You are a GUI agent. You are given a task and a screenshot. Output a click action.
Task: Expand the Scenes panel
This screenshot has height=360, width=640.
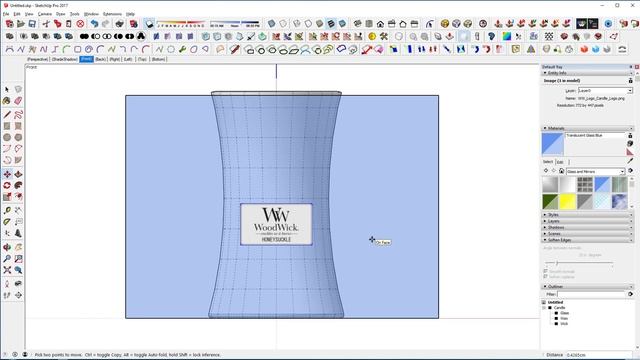[x=545, y=233]
